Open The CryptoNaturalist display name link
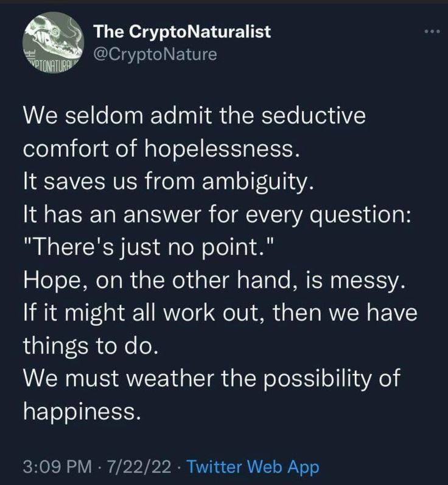Screen dimensions: 448x485 pyautogui.click(x=181, y=32)
